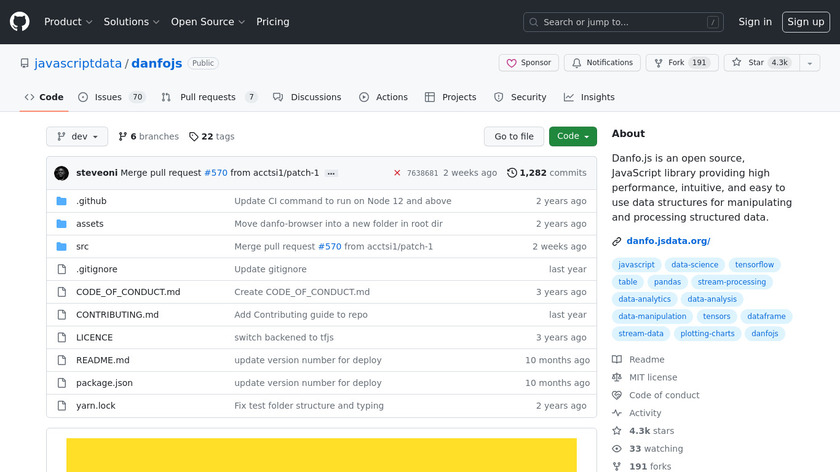Click the plotting-charts topic tag

(x=707, y=333)
